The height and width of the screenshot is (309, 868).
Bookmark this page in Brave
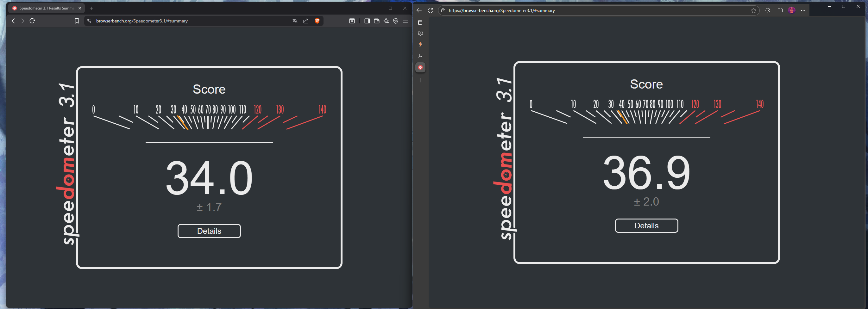pyautogui.click(x=77, y=21)
